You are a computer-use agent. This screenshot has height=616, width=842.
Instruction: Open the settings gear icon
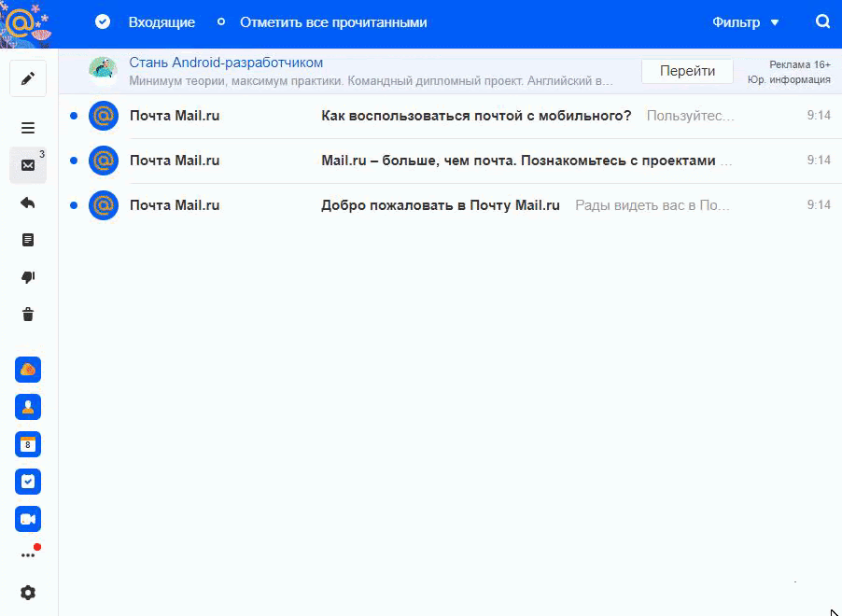pos(28,593)
